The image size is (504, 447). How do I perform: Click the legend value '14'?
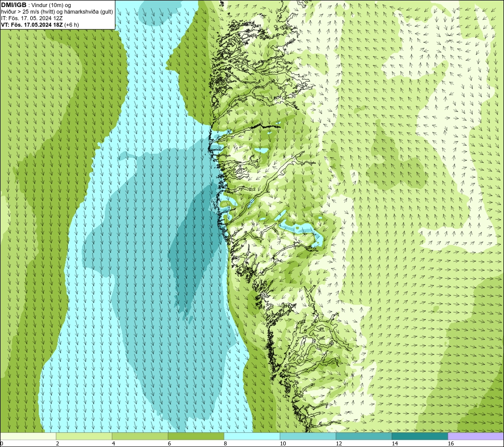(395, 443)
